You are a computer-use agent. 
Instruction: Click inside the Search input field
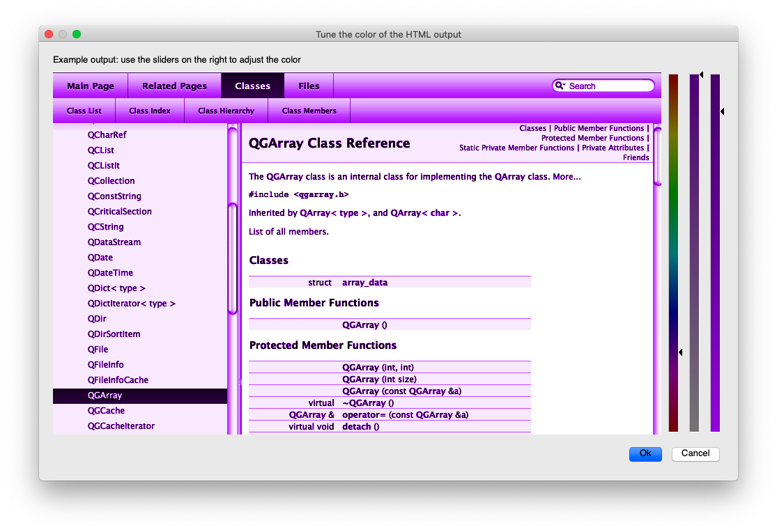point(603,86)
